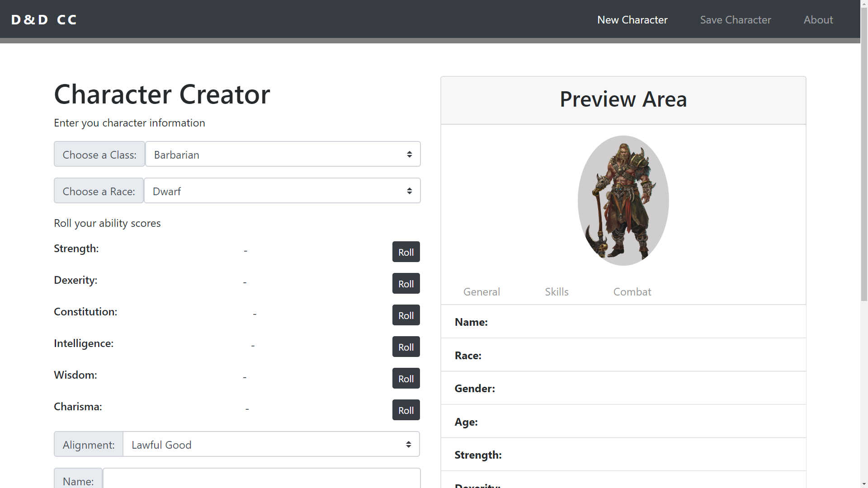Viewport: 868px width, 488px height.
Task: Click the character Name input field
Action: pyautogui.click(x=261, y=480)
